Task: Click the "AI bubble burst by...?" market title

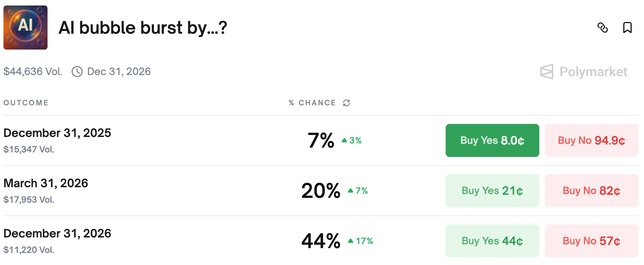Action: (143, 28)
